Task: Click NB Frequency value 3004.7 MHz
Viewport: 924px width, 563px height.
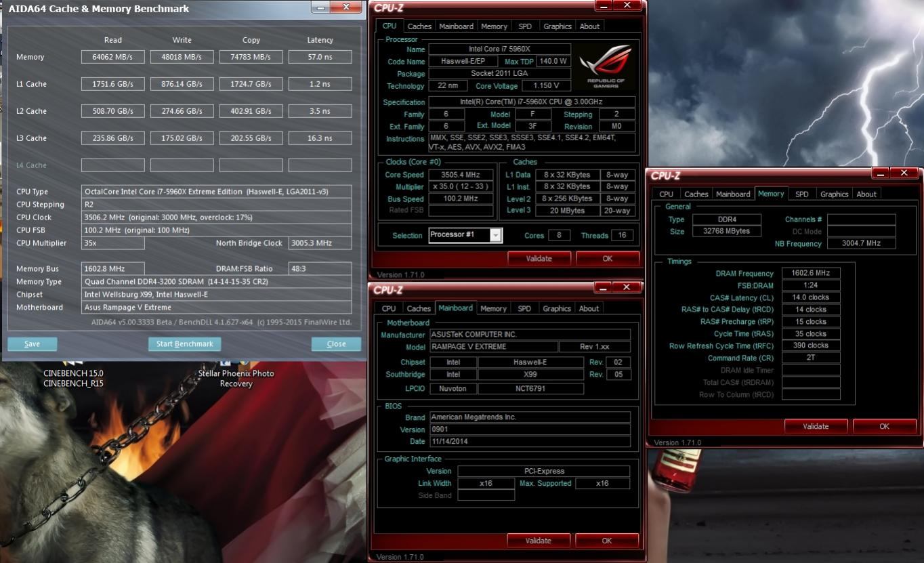Action: [861, 243]
